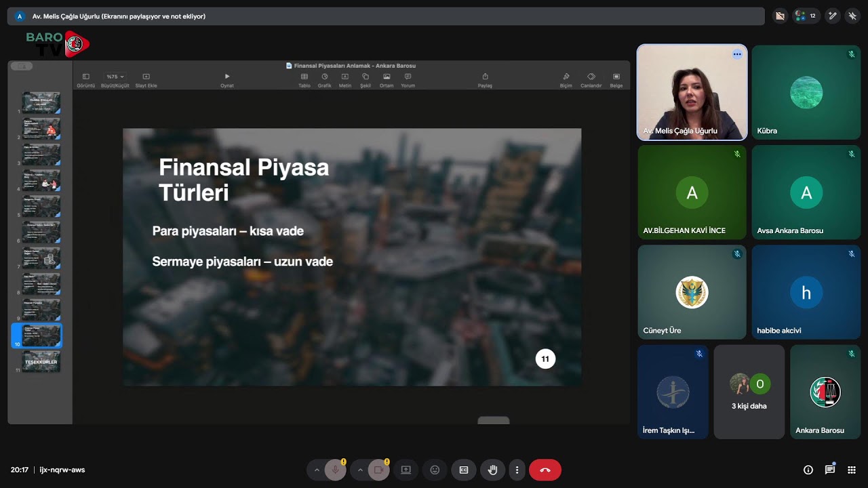This screenshot has width=868, height=488.
Task: Select slide 6 thumbnail in navigator
Action: [41, 232]
